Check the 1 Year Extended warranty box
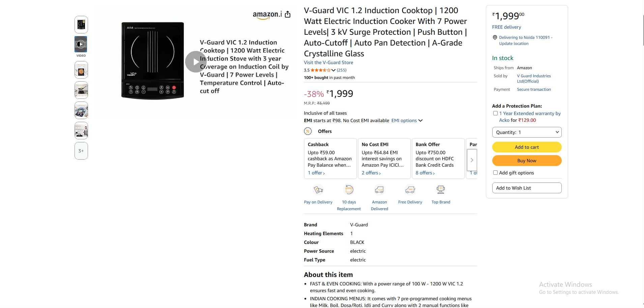 pos(495,113)
